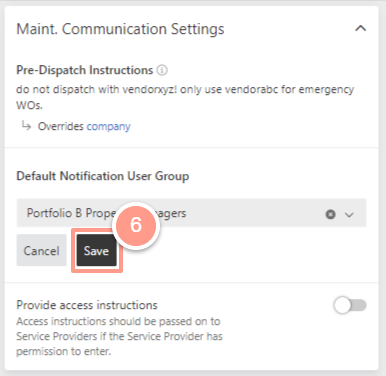Screen dimensions: 386x376
Task: Click the Service Providers access description text
Action: (119, 336)
